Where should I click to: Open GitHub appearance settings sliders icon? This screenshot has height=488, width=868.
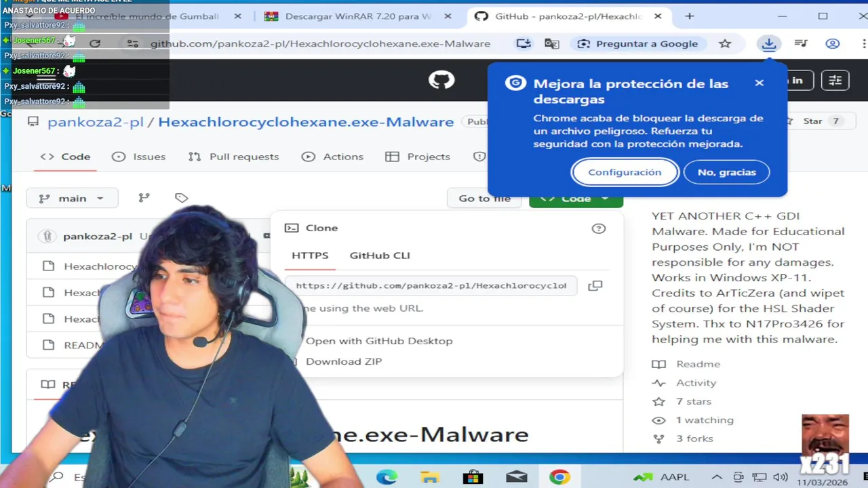click(835, 80)
